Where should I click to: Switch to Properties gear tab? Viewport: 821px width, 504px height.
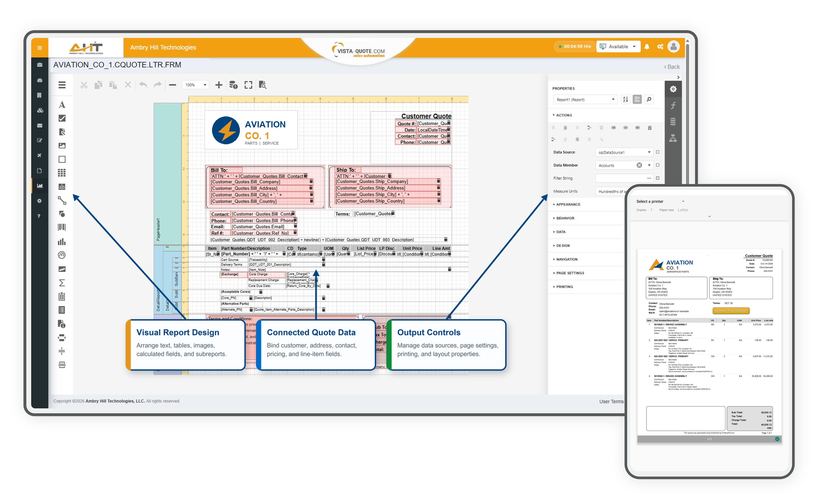[x=674, y=89]
